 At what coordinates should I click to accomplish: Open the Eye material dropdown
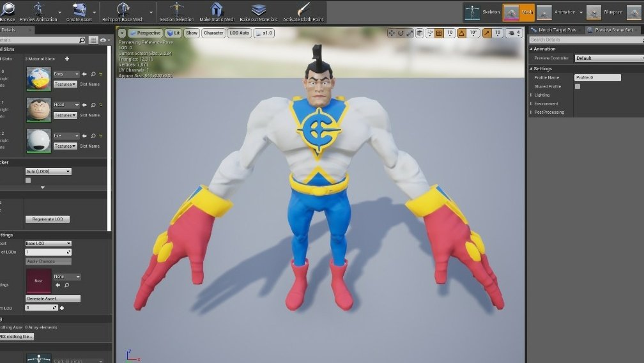[x=66, y=135]
